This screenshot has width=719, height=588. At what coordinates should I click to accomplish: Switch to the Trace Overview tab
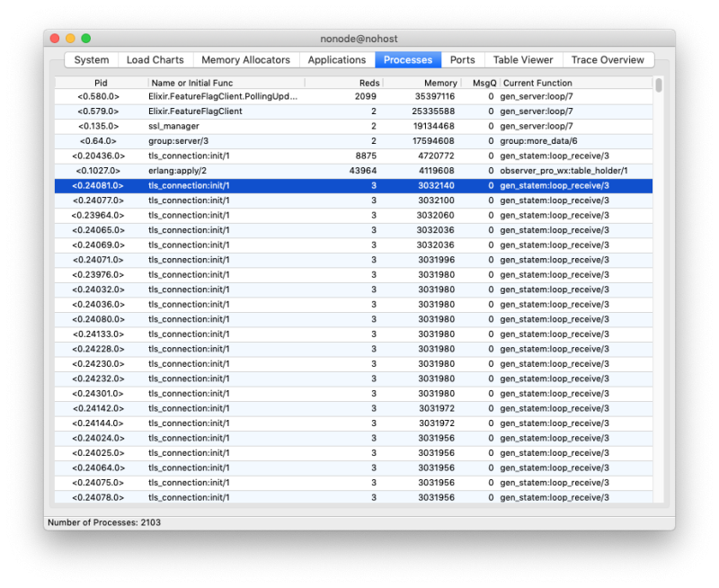coord(608,59)
